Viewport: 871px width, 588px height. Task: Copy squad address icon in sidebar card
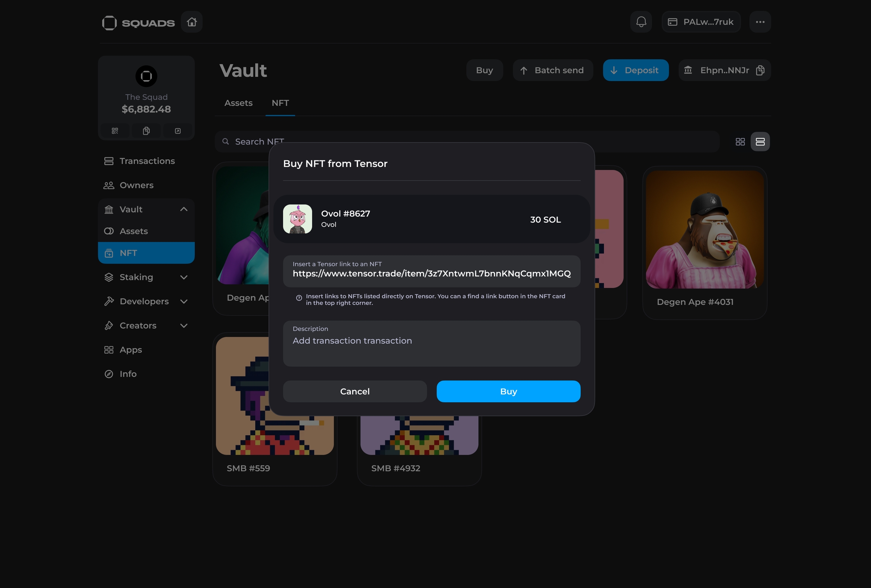[x=146, y=131]
